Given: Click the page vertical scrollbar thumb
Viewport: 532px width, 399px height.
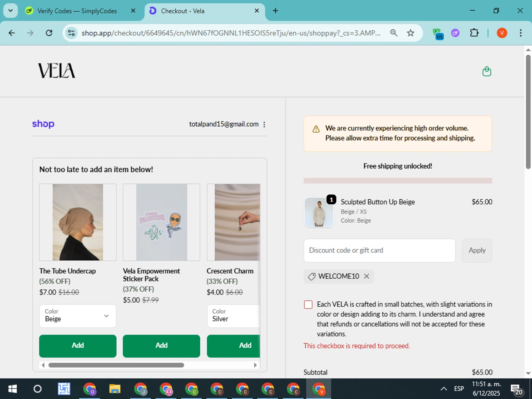Looking at the screenshot, I should 528,112.
